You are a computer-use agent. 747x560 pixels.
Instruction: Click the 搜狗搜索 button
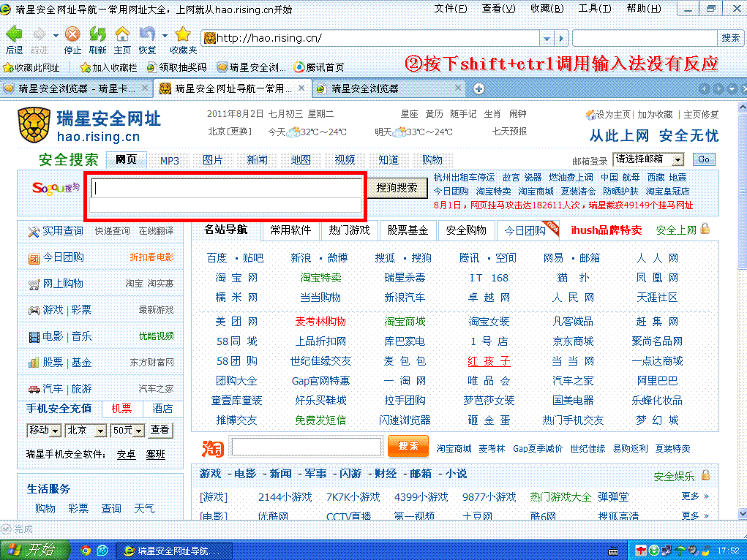click(x=397, y=188)
